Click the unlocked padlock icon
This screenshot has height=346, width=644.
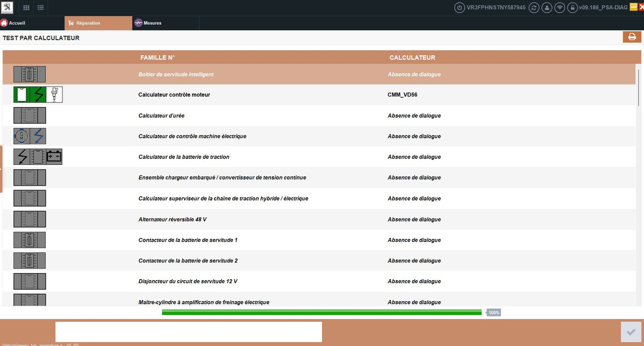point(572,8)
